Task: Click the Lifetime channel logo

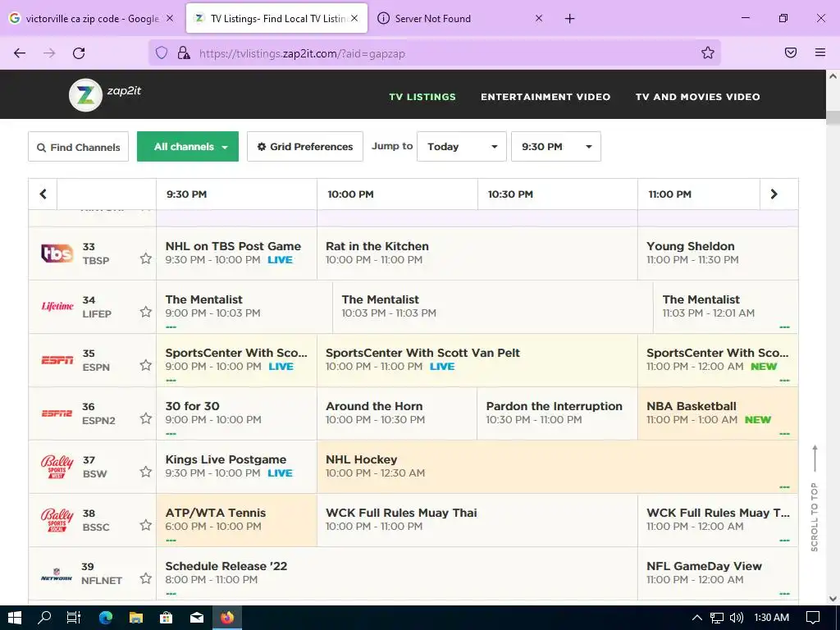Action: coord(57,307)
